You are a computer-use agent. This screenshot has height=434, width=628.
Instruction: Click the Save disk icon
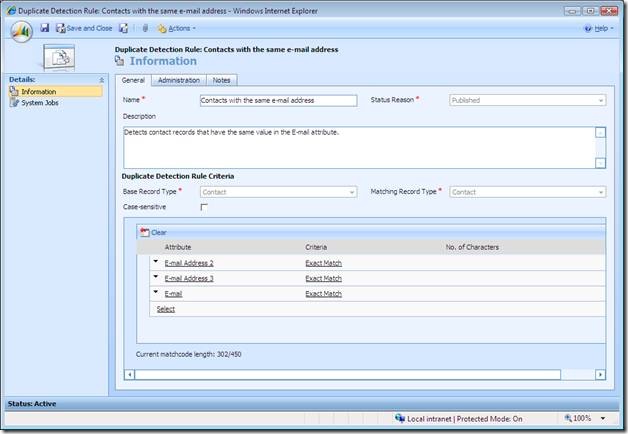coord(45,28)
